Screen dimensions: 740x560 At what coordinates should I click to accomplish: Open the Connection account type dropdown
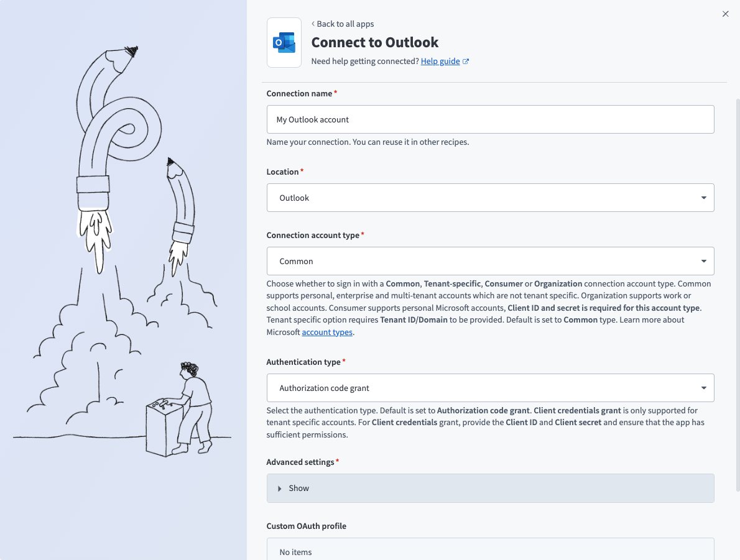(x=490, y=261)
